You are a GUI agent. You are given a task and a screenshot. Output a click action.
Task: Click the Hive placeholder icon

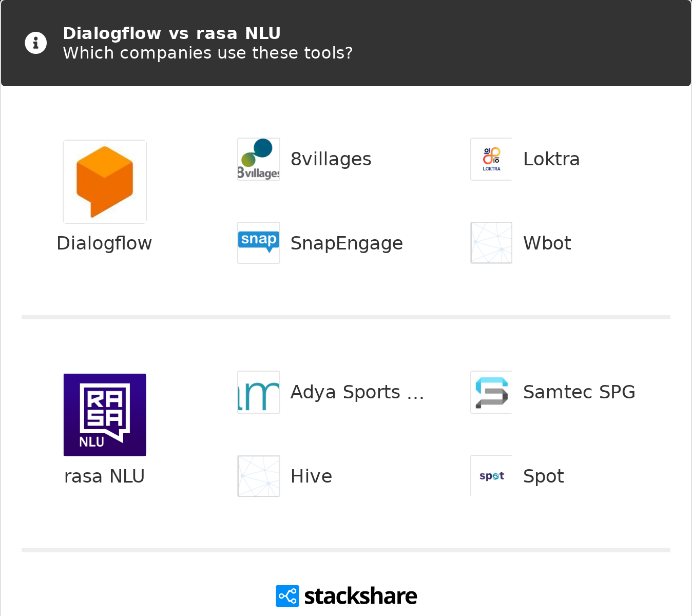coord(258,475)
